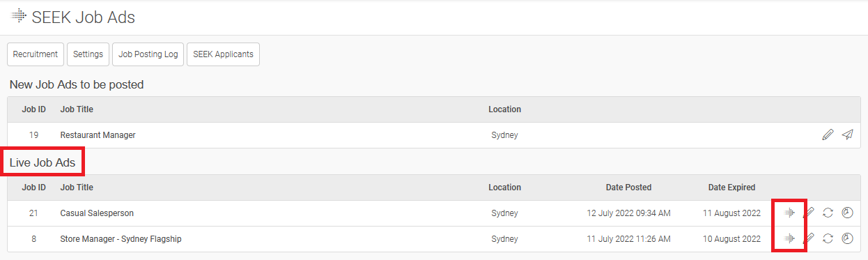The image size is (868, 260).
Task: Click clock icon for Store Manager ad
Action: 847,239
